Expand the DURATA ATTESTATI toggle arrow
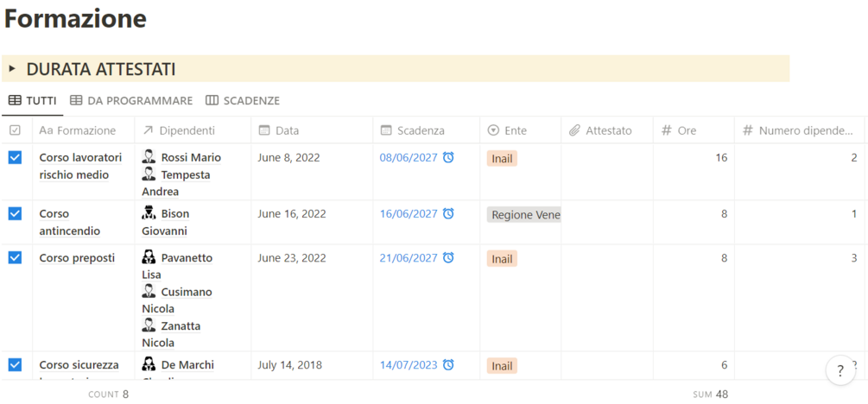 click(x=12, y=68)
